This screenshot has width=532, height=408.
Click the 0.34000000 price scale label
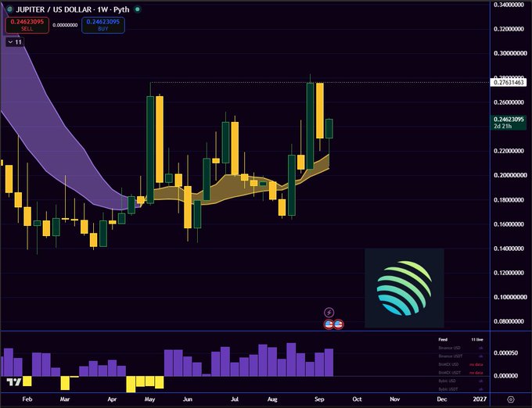pyautogui.click(x=510, y=5)
